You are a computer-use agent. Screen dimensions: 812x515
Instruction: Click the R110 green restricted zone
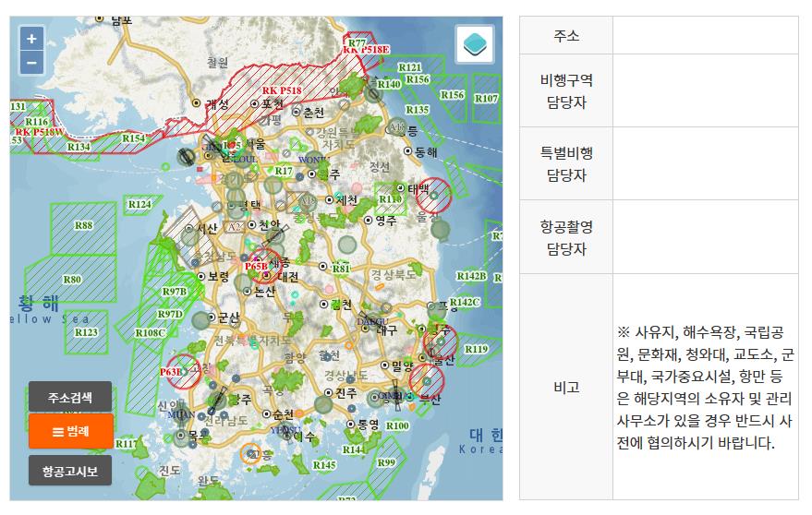(x=390, y=198)
